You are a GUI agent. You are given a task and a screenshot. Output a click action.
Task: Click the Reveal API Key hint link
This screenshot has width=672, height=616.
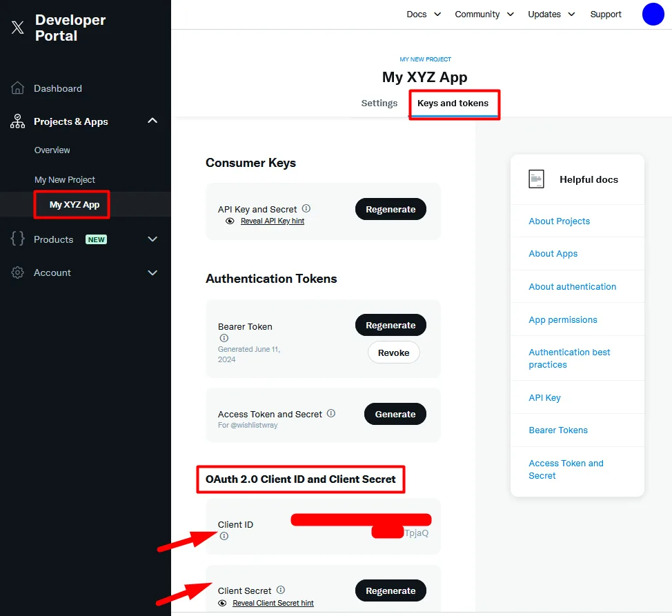(273, 221)
